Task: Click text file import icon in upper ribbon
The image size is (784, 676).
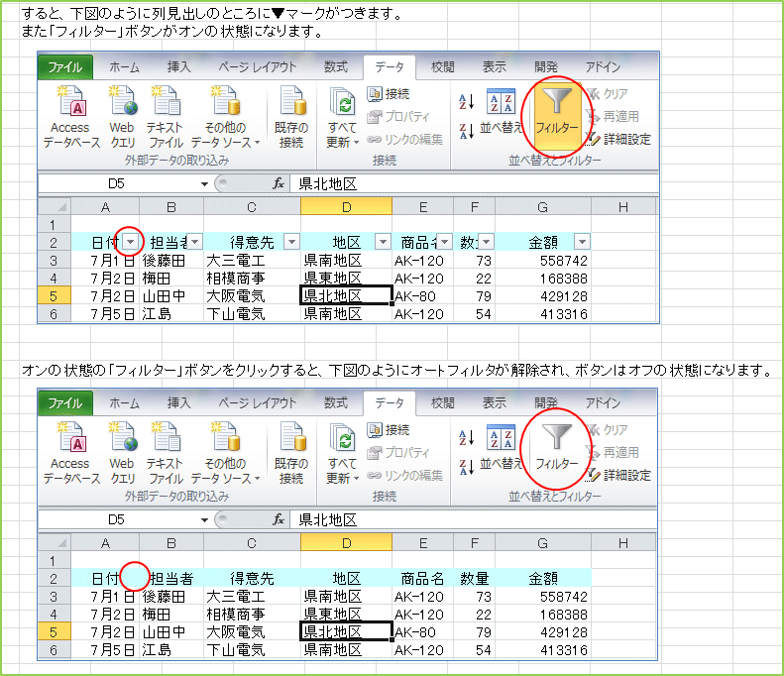Action: click(x=167, y=100)
